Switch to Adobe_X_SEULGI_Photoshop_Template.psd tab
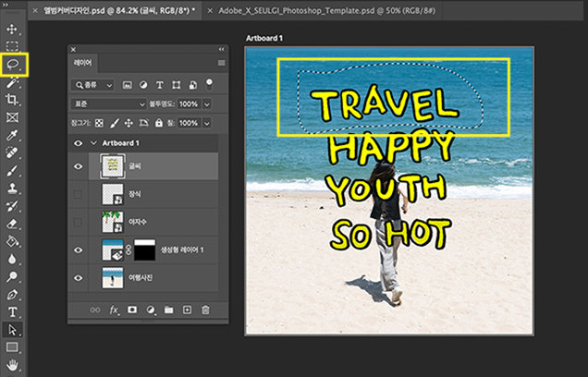 click(x=327, y=10)
